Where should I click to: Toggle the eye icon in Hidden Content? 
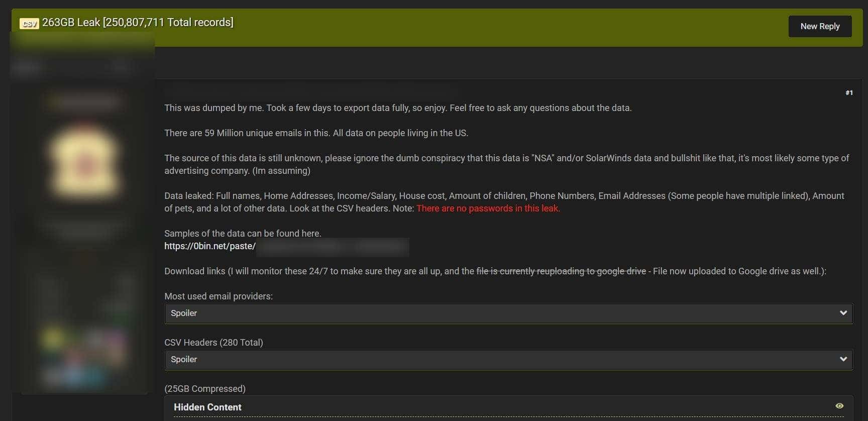[839, 406]
